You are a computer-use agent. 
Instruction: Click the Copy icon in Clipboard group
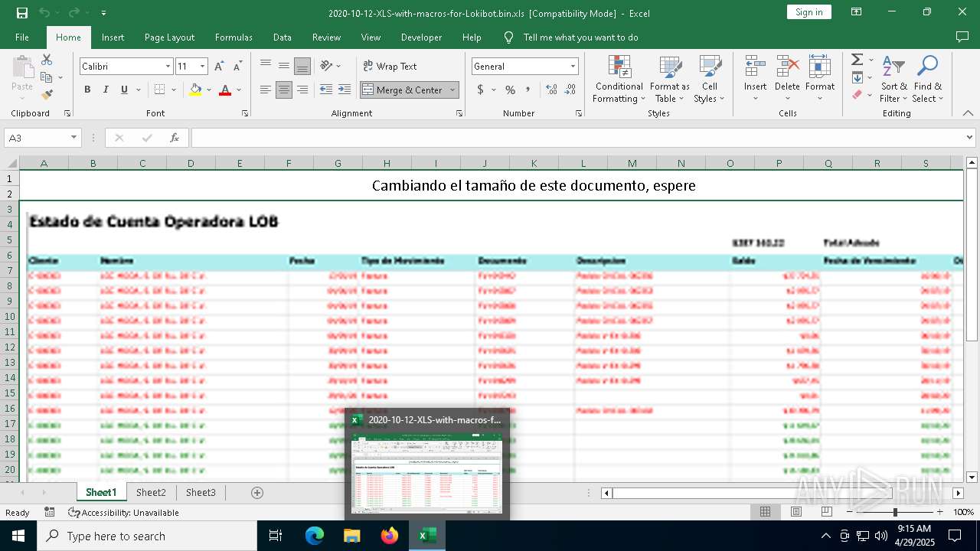[47, 77]
